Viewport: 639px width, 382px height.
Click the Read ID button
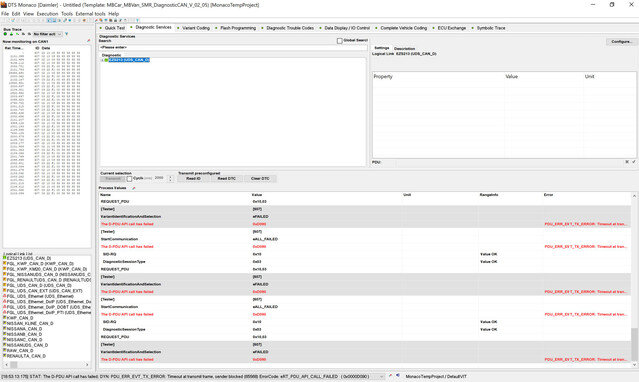click(193, 179)
